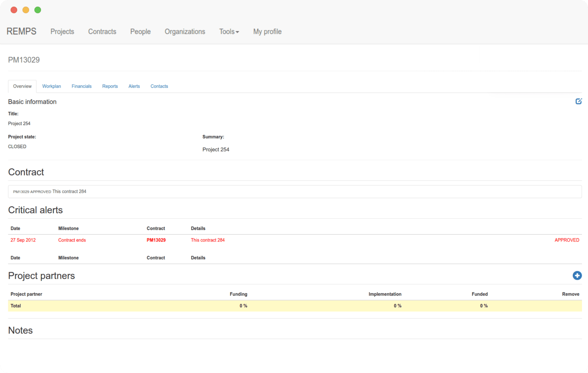Click the REMPS brand logo
This screenshot has width=588, height=373.
point(21,32)
